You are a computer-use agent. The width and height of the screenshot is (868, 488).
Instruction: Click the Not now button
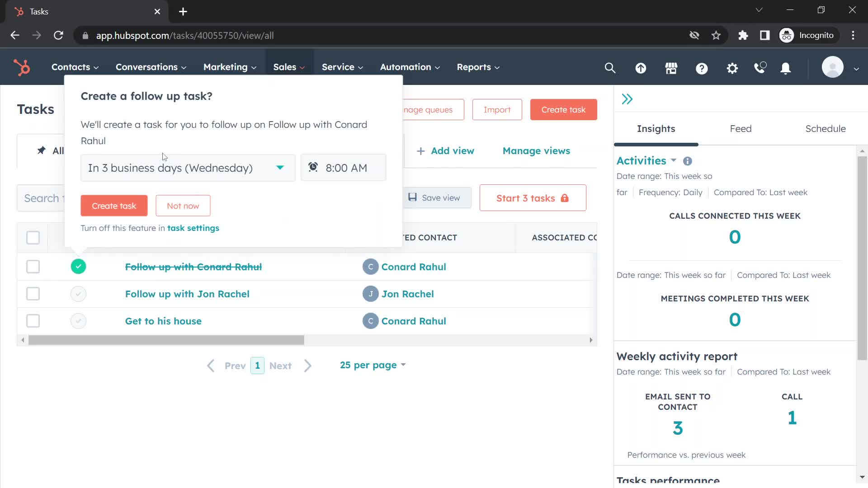pyautogui.click(x=183, y=206)
